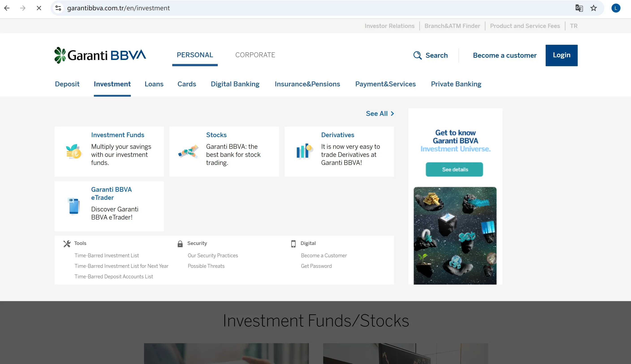This screenshot has width=631, height=364.
Task: Open the Digital Banking menu
Action: [x=235, y=84]
